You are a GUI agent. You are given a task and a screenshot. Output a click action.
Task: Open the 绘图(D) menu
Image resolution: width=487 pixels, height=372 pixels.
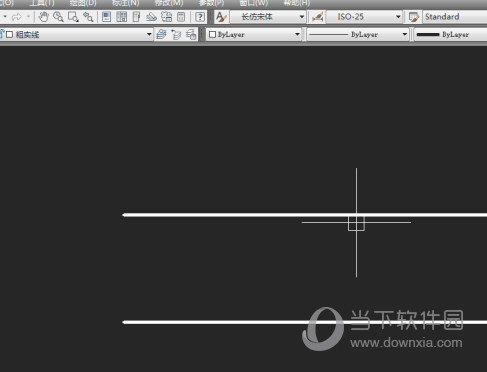click(83, 3)
